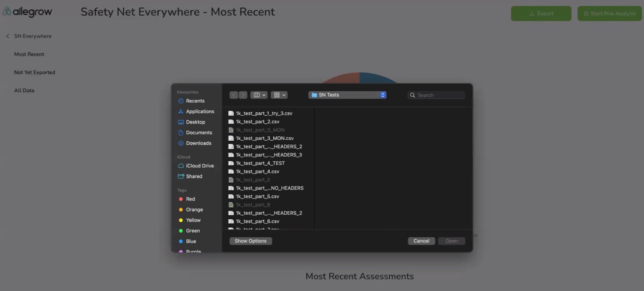This screenshot has height=291, width=644.
Task: Select file 1k_test_part_2.csv
Action: 258,122
